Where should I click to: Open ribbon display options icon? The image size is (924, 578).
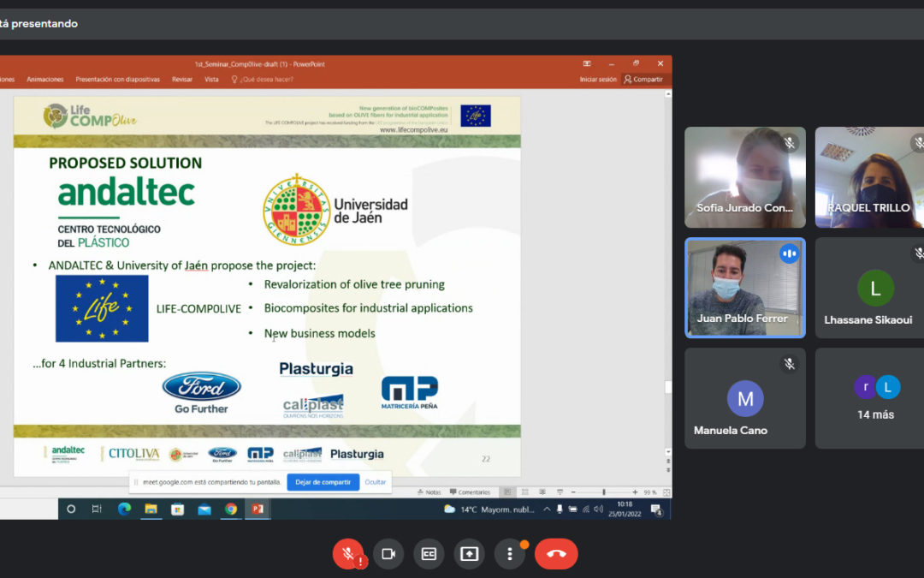(x=587, y=63)
